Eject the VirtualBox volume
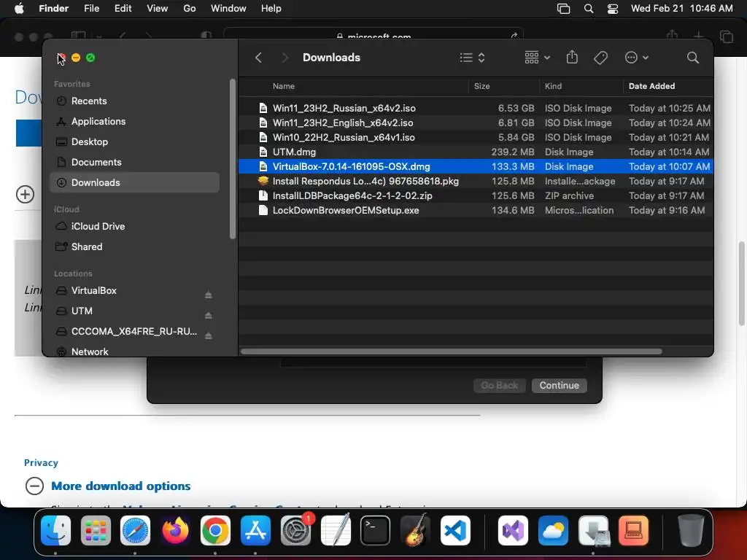 tap(208, 295)
